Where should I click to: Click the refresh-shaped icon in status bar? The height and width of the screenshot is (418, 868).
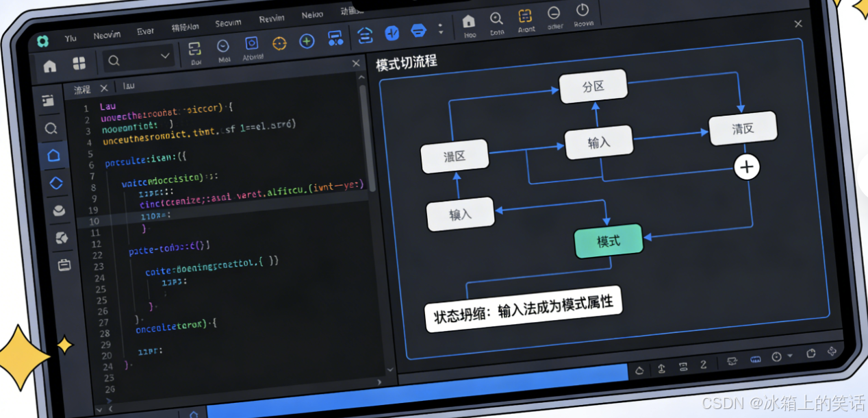(832, 351)
